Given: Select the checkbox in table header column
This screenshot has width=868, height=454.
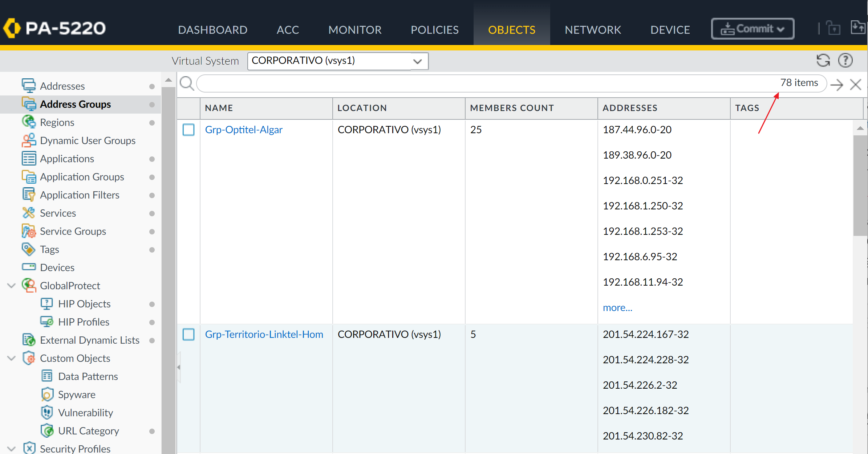Looking at the screenshot, I should (x=188, y=108).
